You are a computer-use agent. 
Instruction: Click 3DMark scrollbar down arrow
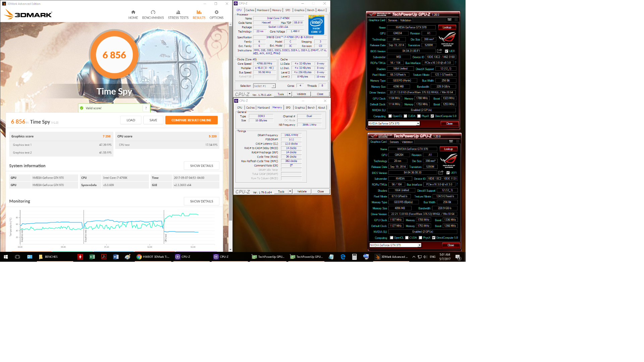[230, 249]
